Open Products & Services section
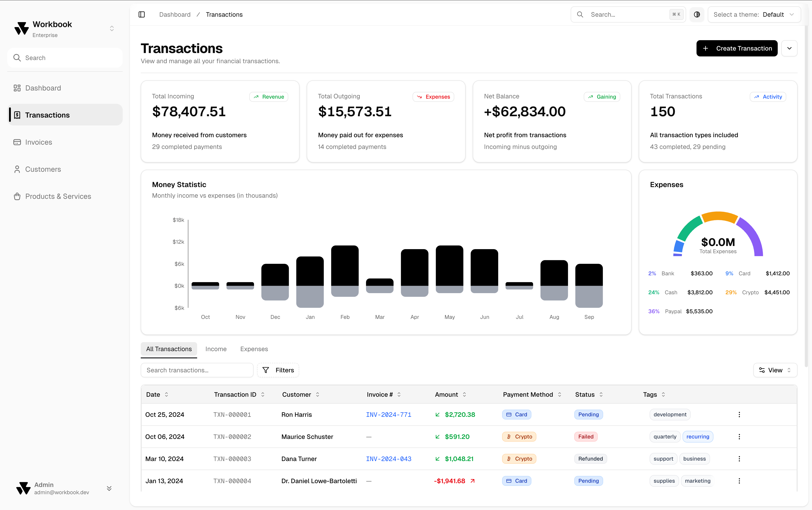This screenshot has width=812, height=510. click(58, 196)
